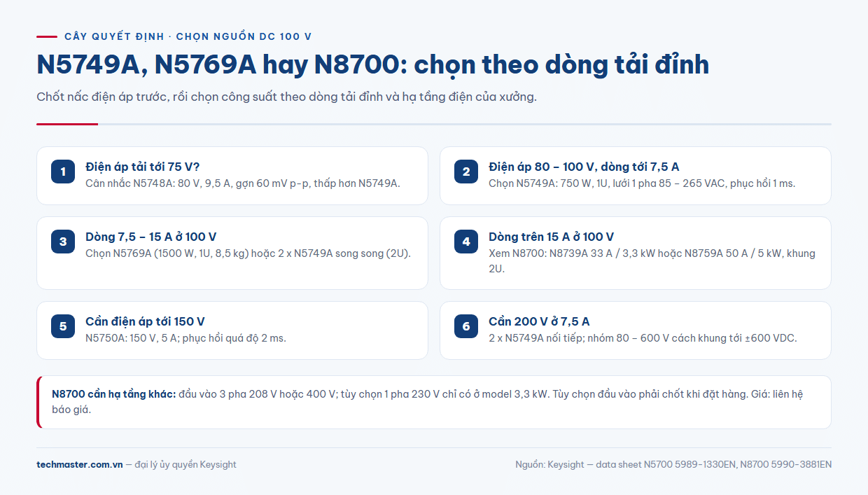The width and height of the screenshot is (868, 495).
Task: Click heading "Cần 200 V ở 7,5 A"
Action: click(539, 321)
